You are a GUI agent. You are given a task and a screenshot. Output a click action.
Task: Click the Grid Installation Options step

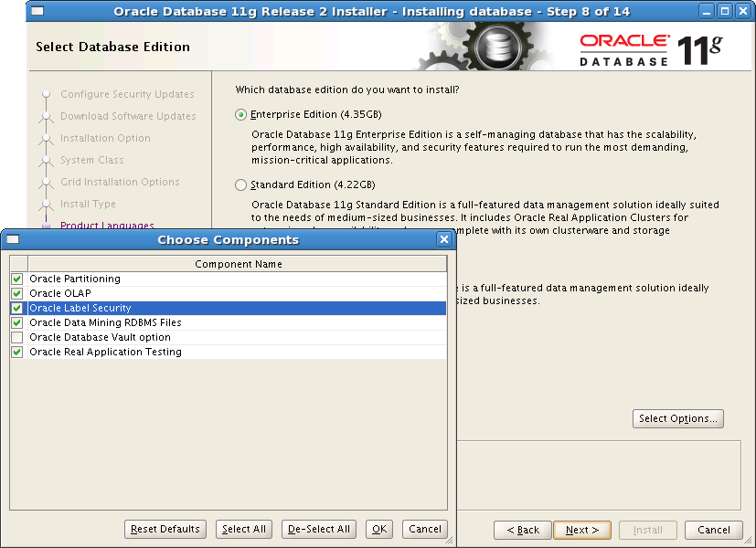coord(120,182)
